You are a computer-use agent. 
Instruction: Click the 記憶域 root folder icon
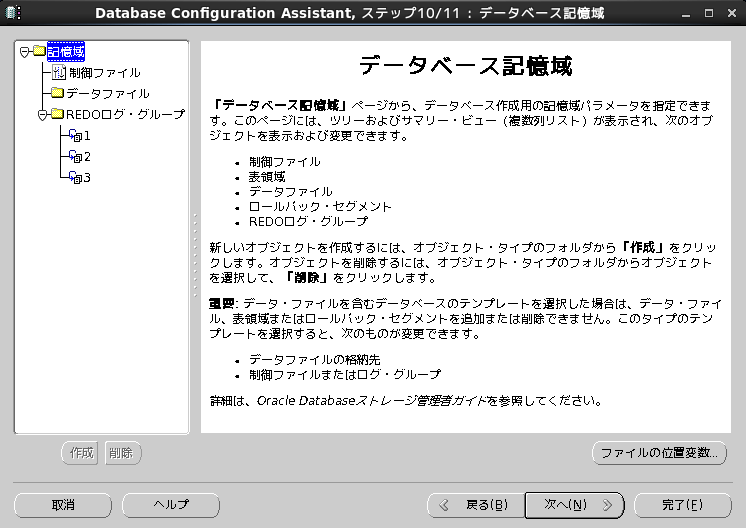point(39,51)
